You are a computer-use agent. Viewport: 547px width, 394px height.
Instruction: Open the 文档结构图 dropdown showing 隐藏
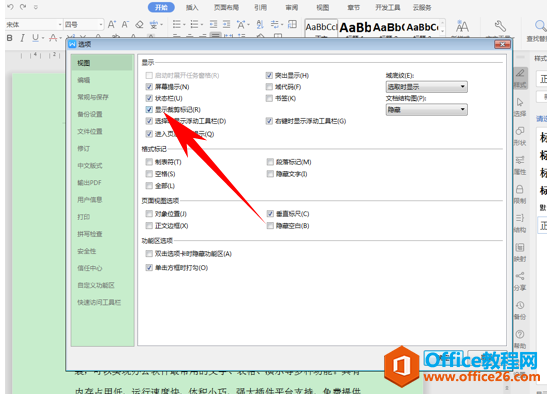point(427,110)
